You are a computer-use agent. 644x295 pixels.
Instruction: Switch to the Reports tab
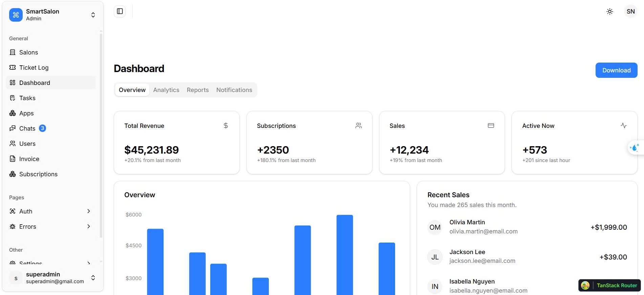tap(198, 90)
